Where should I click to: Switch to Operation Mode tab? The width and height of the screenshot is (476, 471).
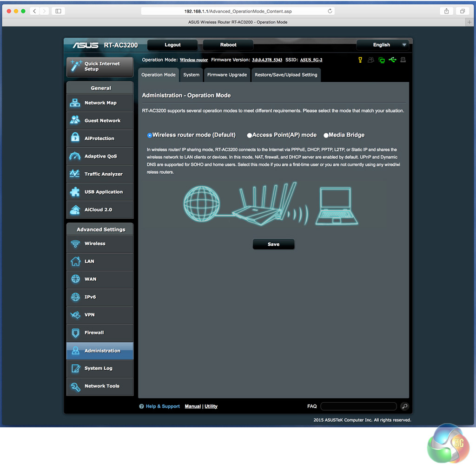click(159, 75)
